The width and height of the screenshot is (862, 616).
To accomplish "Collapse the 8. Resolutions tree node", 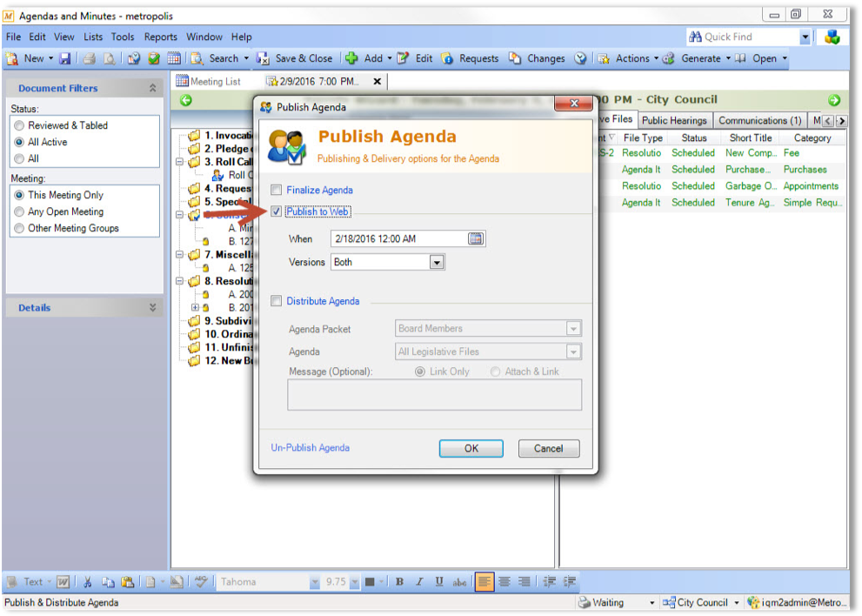I will tap(179, 281).
